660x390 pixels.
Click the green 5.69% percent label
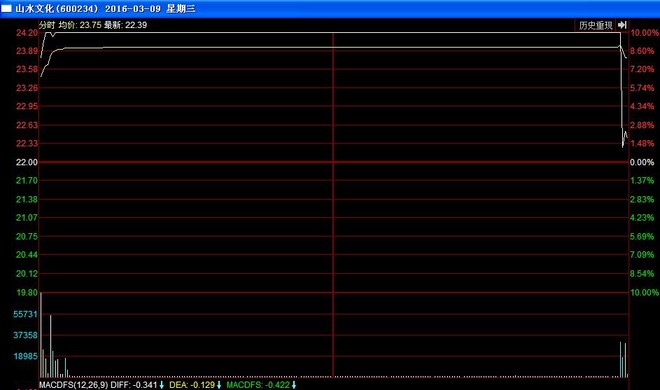click(642, 236)
